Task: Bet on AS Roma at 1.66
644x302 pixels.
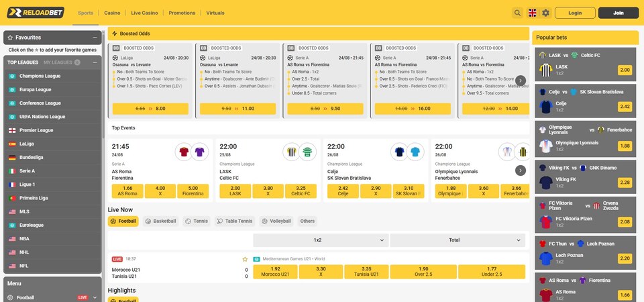Action: coord(127,191)
